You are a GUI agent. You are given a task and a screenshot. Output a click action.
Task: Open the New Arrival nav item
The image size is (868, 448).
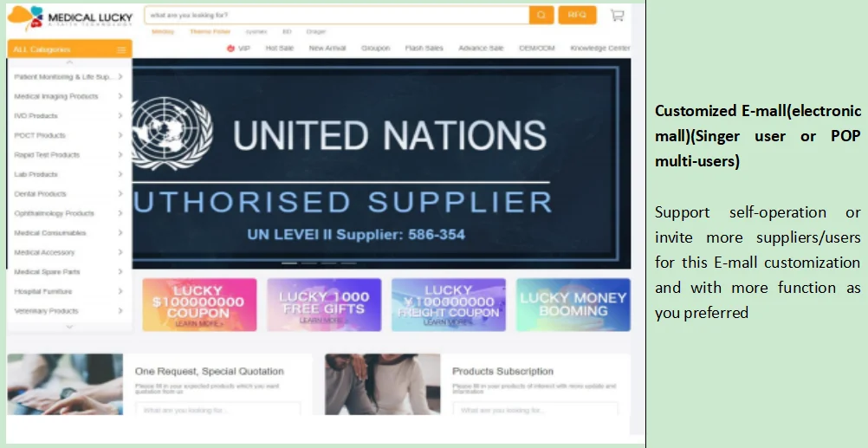[x=327, y=49]
